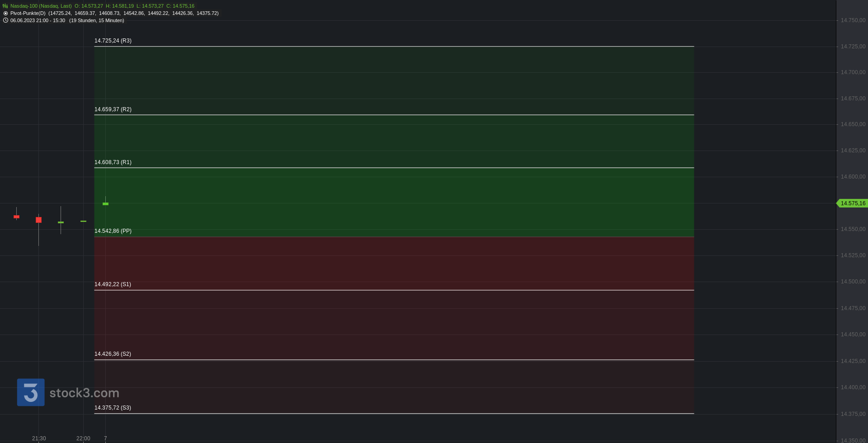The image size is (868, 443).
Task: Click the Pivot-Punkte indicator circle icon
Action: point(5,13)
